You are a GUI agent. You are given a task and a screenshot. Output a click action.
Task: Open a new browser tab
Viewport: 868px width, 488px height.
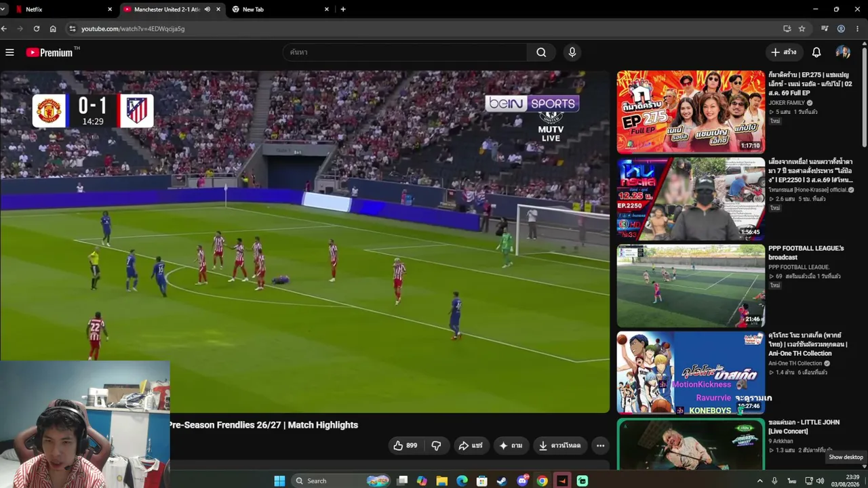click(343, 9)
